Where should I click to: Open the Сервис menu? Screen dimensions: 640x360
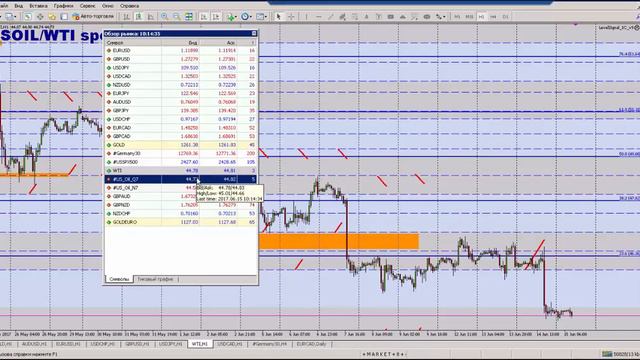point(87,6)
